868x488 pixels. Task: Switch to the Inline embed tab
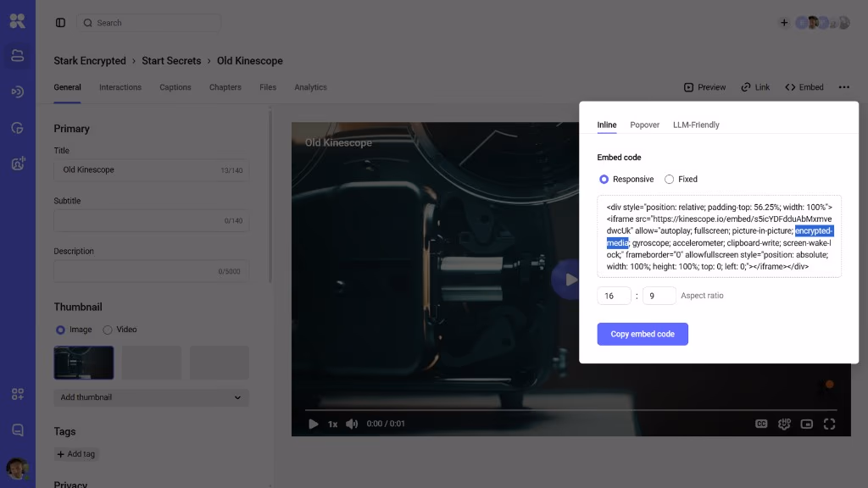(607, 125)
